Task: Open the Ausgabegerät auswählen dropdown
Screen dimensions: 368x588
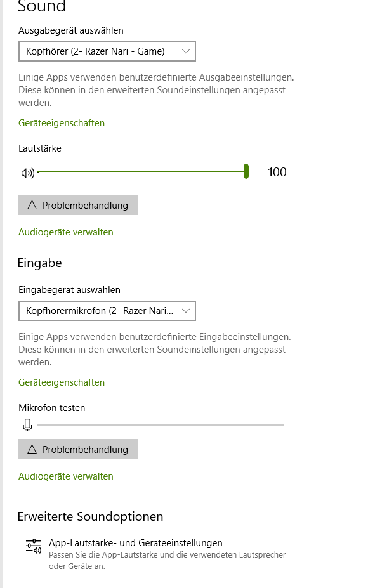Action: point(107,51)
